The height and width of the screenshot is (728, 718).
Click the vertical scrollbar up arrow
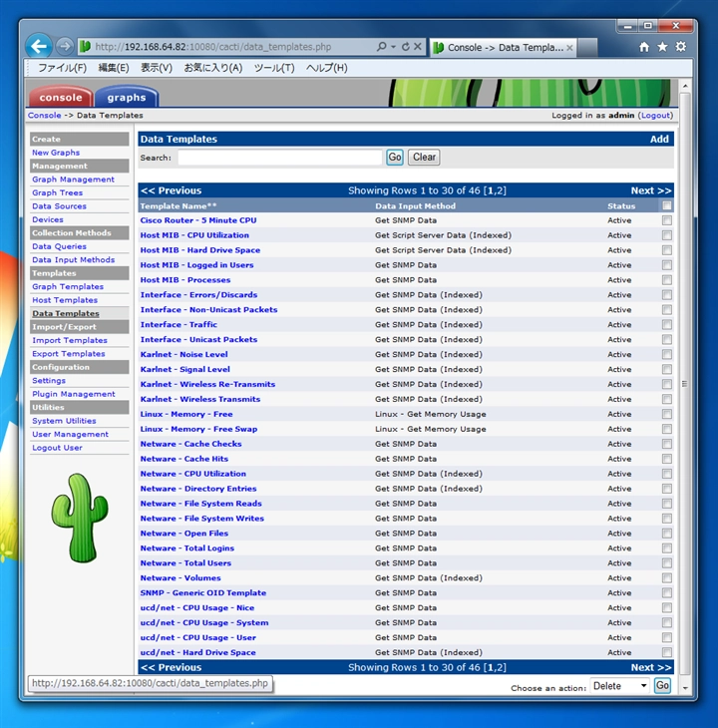pyautogui.click(x=685, y=87)
